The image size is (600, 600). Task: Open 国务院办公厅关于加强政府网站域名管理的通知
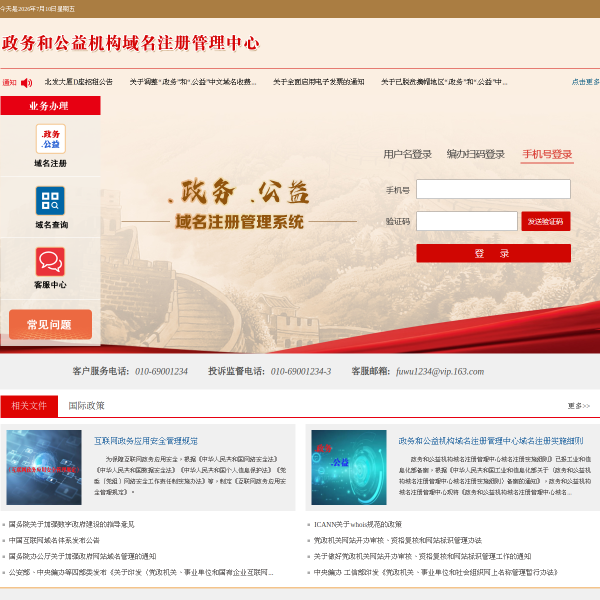tap(82, 556)
